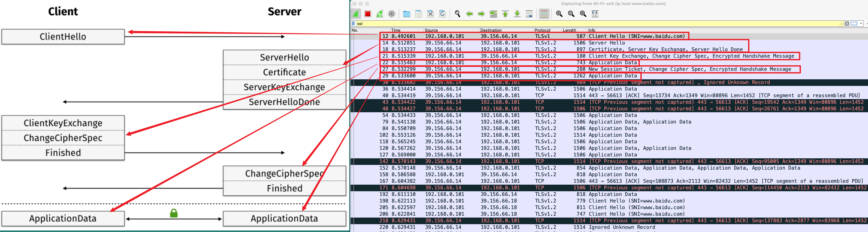Select packet 29 Application Data row
Image resolution: width=868 pixels, height=232 pixels.
609,76
